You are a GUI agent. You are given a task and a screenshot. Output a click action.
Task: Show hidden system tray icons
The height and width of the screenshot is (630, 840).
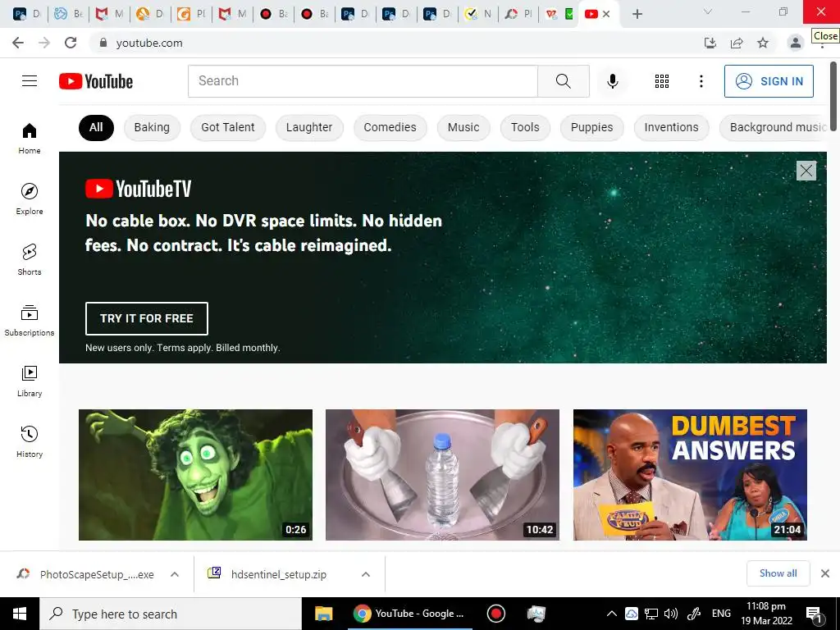point(611,614)
